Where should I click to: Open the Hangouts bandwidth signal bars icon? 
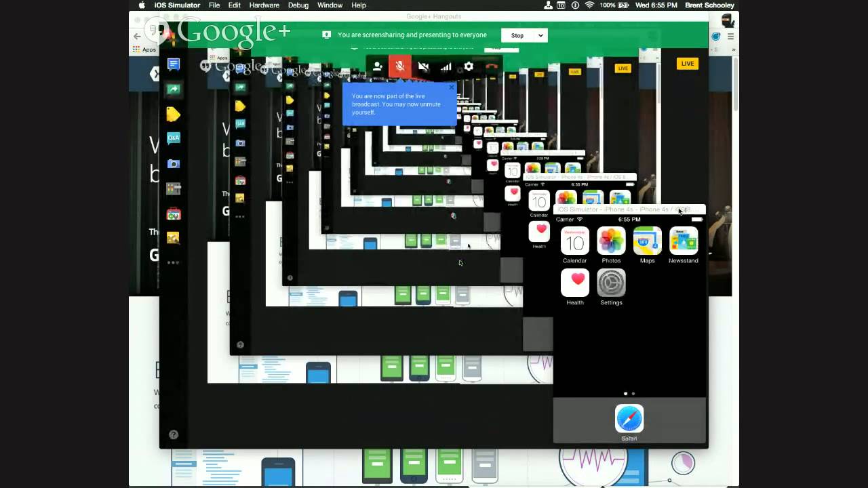coord(446,66)
